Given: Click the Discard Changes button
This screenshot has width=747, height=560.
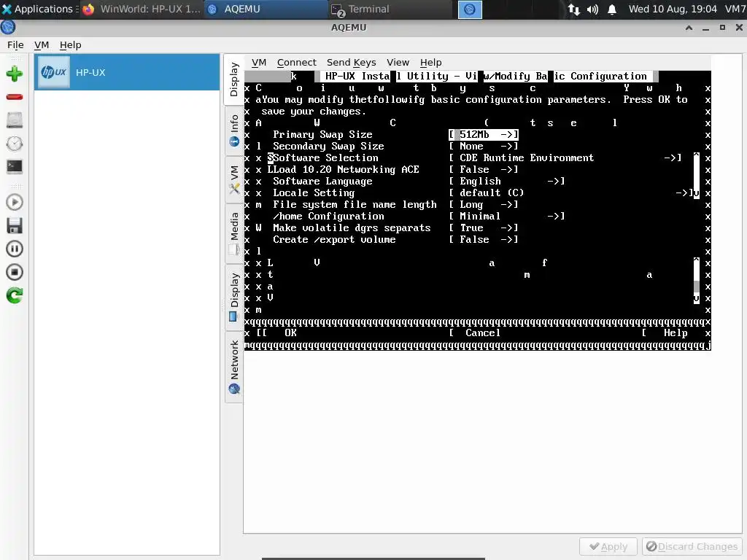Looking at the screenshot, I should (x=692, y=547).
